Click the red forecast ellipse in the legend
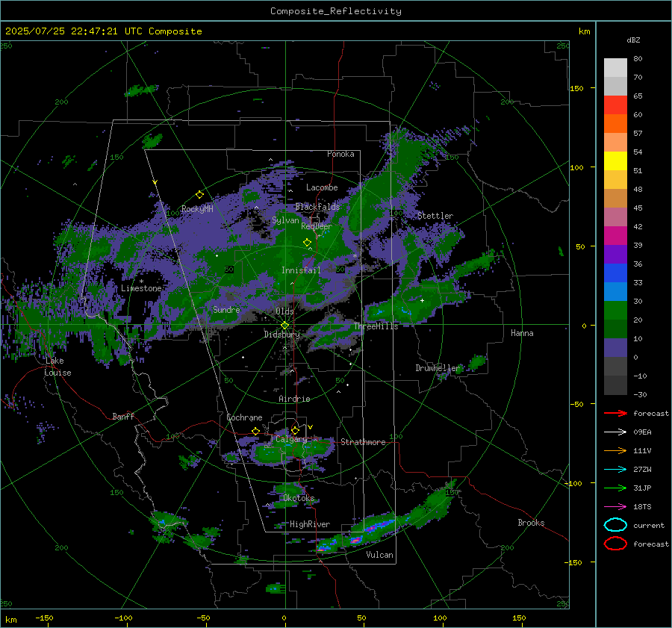672x628 pixels. tap(615, 544)
